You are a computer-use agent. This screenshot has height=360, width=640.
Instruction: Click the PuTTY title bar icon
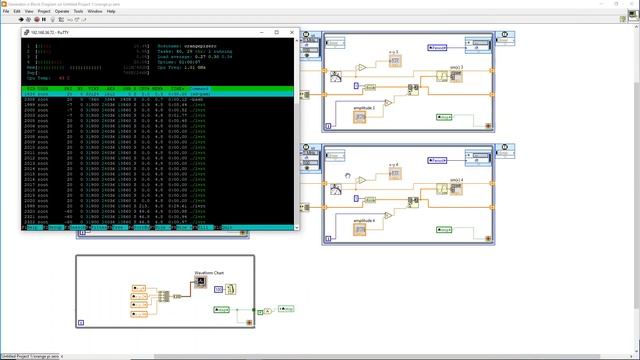point(27,32)
